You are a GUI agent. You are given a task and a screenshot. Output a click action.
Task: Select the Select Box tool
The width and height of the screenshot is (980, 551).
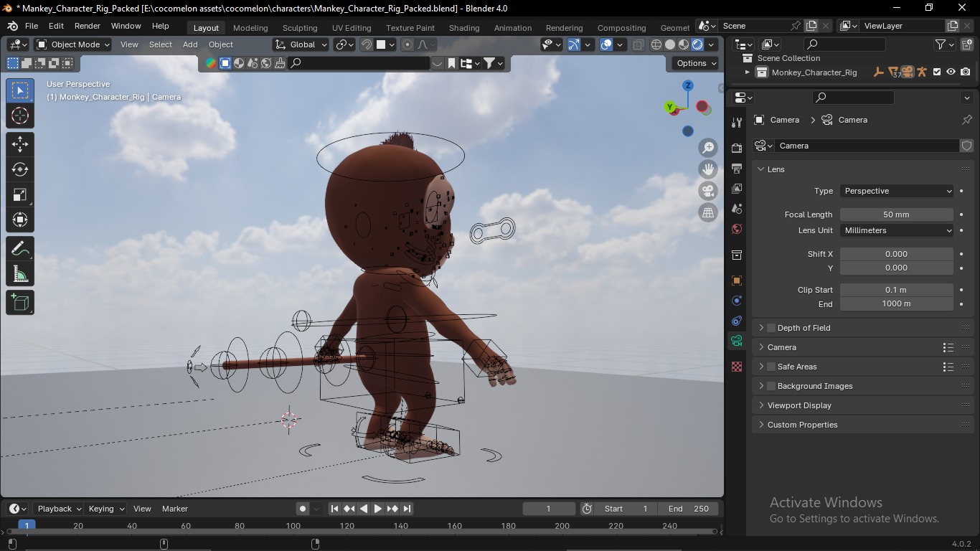pos(20,90)
